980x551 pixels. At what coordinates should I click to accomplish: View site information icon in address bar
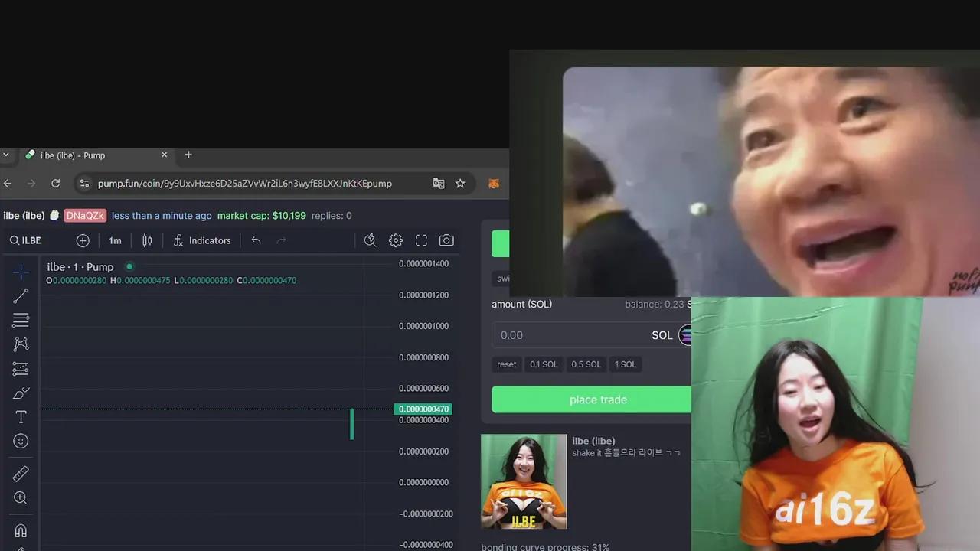point(84,184)
